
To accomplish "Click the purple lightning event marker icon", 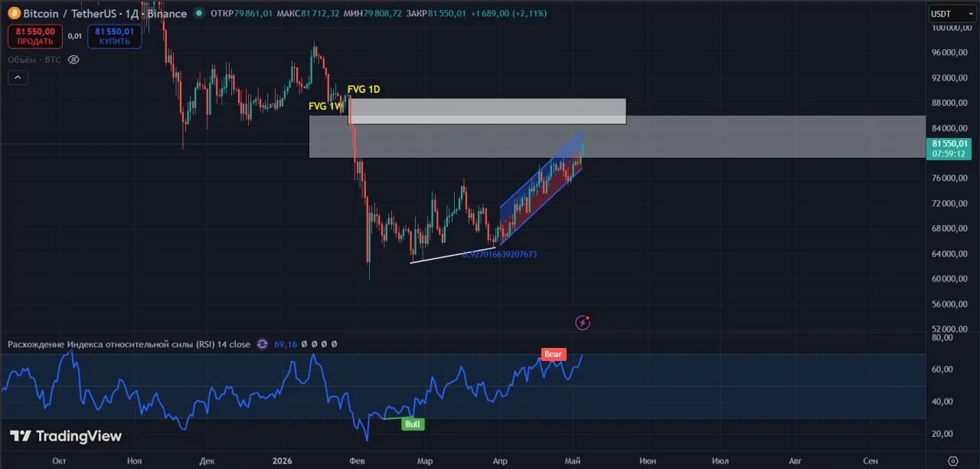I will tap(583, 323).
